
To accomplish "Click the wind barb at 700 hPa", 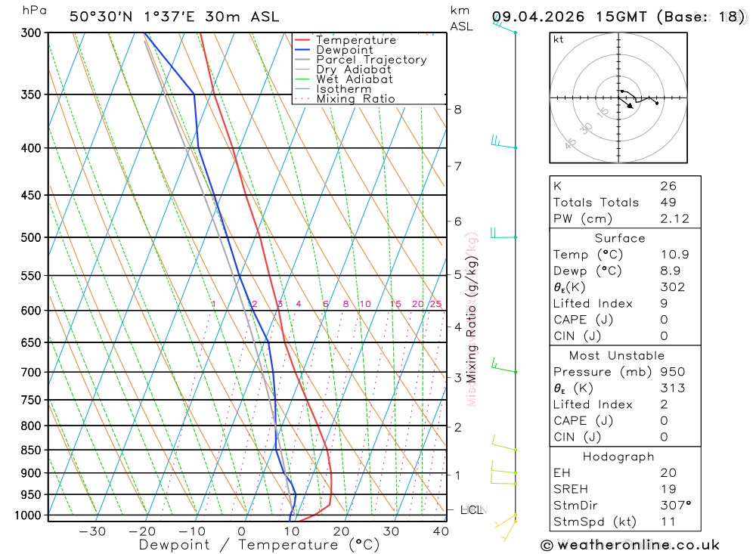I will pos(503,366).
